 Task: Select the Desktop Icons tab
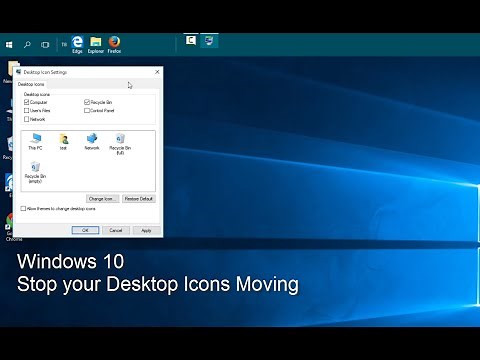click(31, 84)
